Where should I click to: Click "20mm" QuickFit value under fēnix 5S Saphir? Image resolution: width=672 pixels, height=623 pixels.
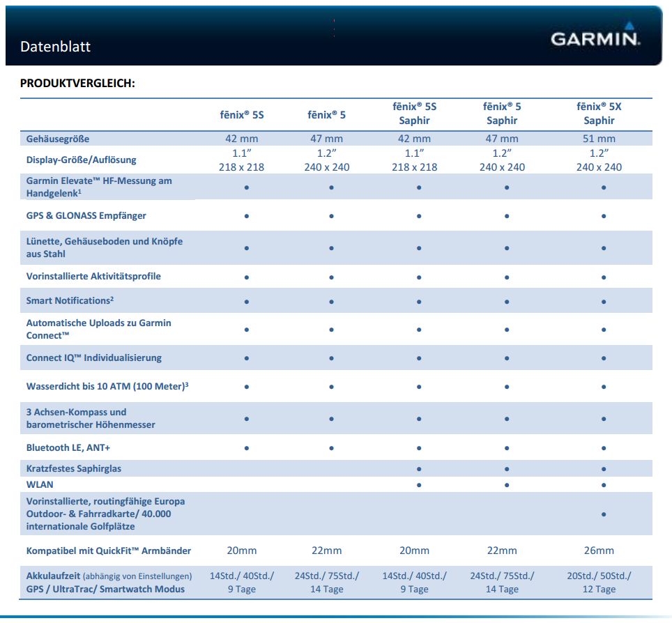[x=415, y=551]
